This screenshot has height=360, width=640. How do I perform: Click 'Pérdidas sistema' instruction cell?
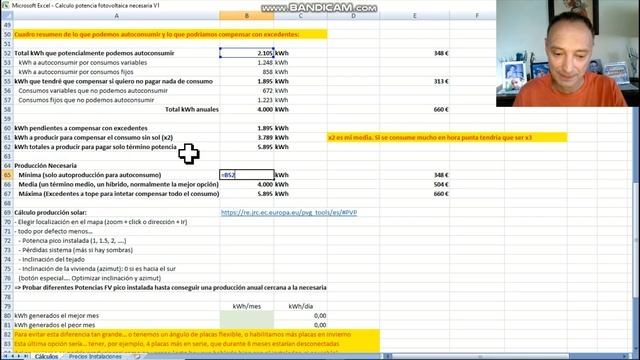[x=116, y=250]
